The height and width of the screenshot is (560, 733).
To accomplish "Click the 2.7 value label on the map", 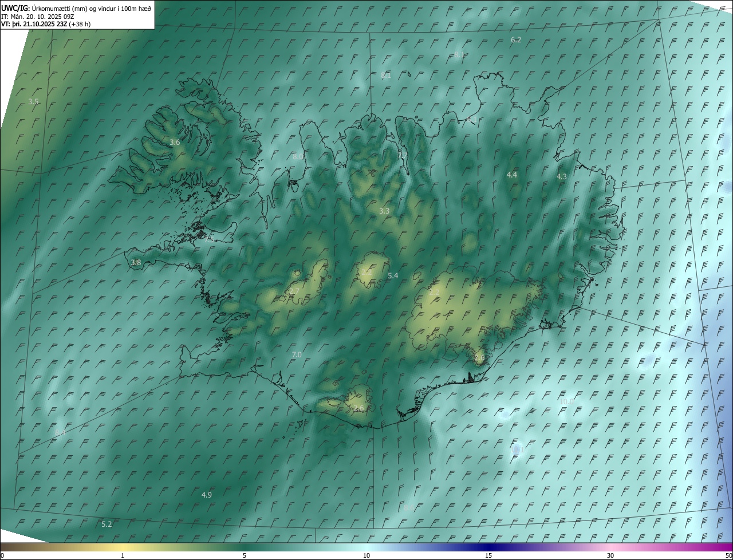I will pos(294,291).
